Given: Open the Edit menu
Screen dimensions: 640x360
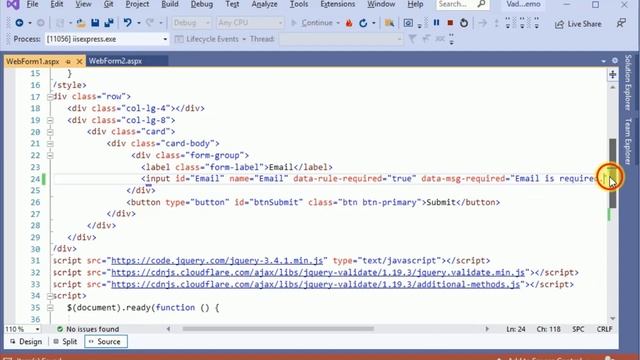Looking at the screenshot, I should [x=57, y=4].
